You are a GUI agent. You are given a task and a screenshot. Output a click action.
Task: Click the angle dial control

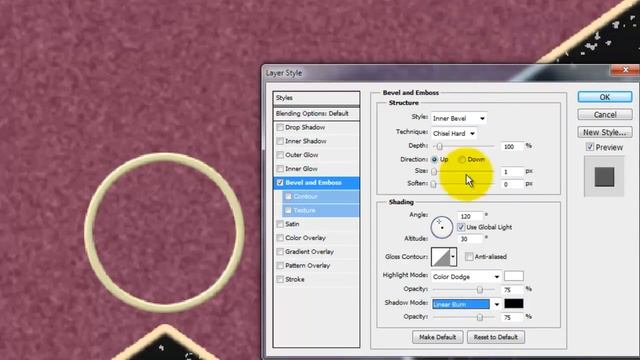tap(442, 227)
